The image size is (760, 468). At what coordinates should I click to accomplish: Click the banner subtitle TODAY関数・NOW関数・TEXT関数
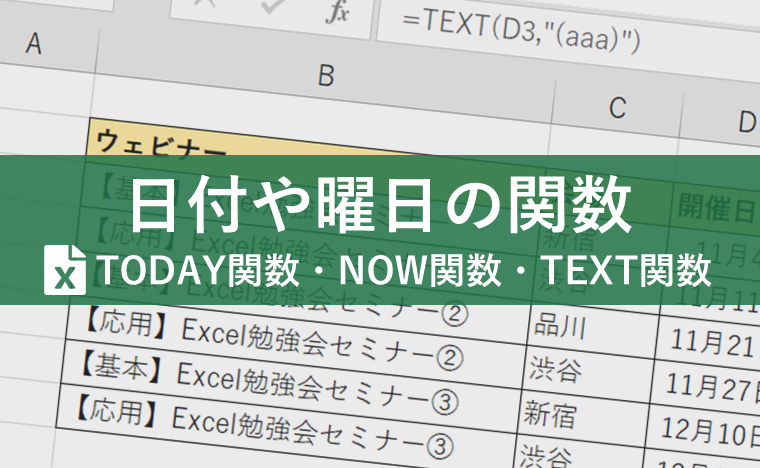coord(404,270)
